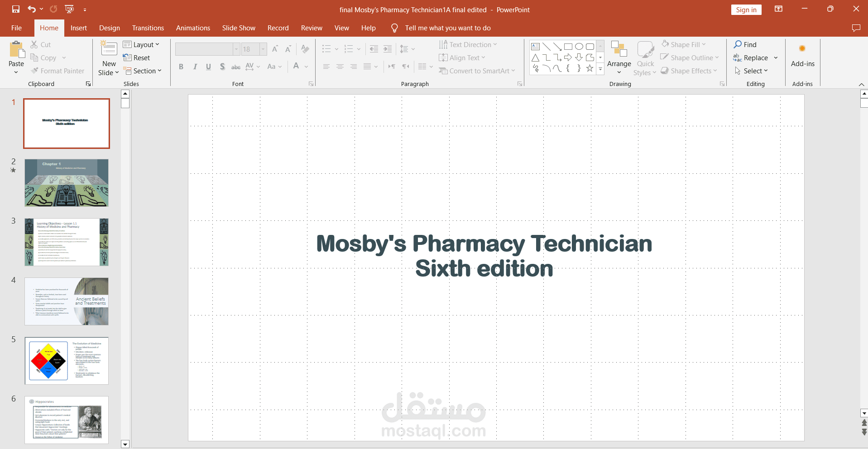The height and width of the screenshot is (449, 868).
Task: Click the Reset slide button
Action: pos(136,58)
